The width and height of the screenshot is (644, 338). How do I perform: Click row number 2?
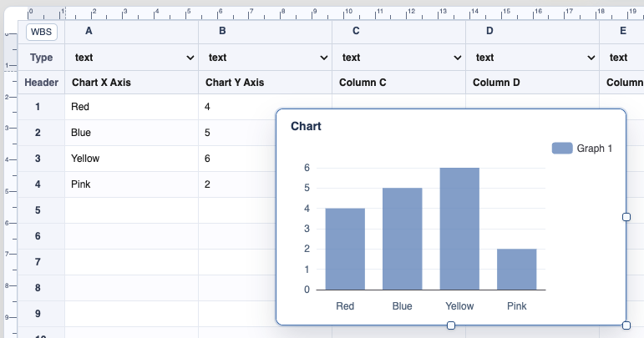(x=38, y=133)
